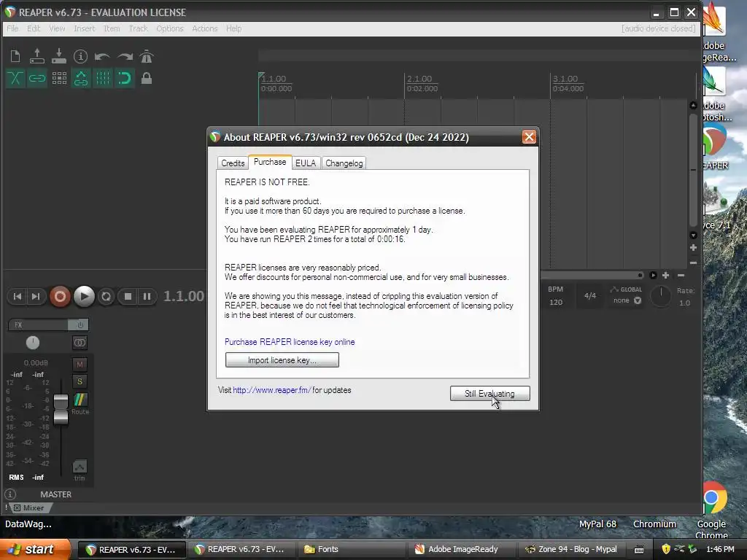
Task: Switch to the Changelog tab
Action: [x=344, y=163]
